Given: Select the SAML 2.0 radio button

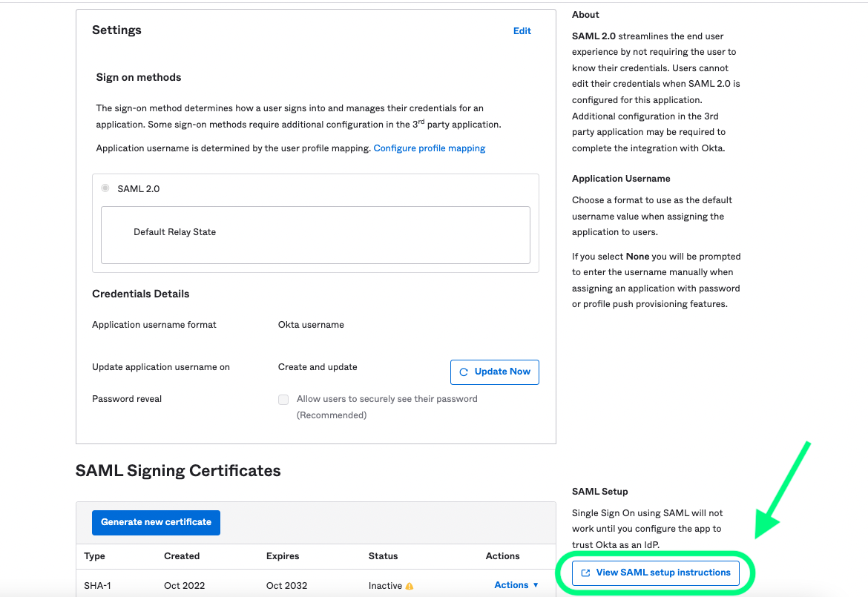Looking at the screenshot, I should click(x=105, y=188).
